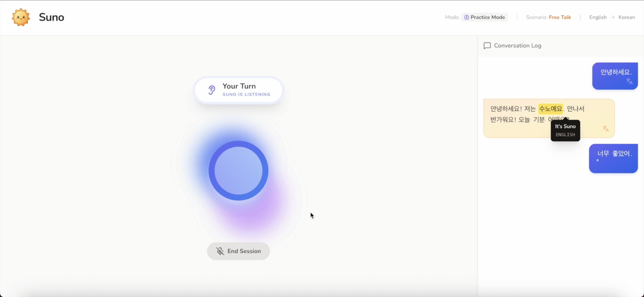644x297 pixels.
Task: Click the brain icon in Practice Mode
Action: (x=466, y=17)
